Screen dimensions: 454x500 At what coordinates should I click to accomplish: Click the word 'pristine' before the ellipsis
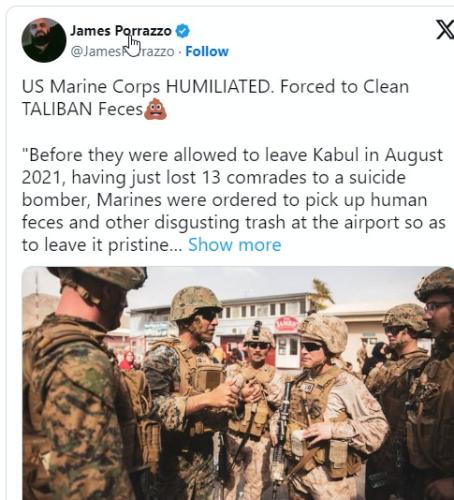(139, 245)
